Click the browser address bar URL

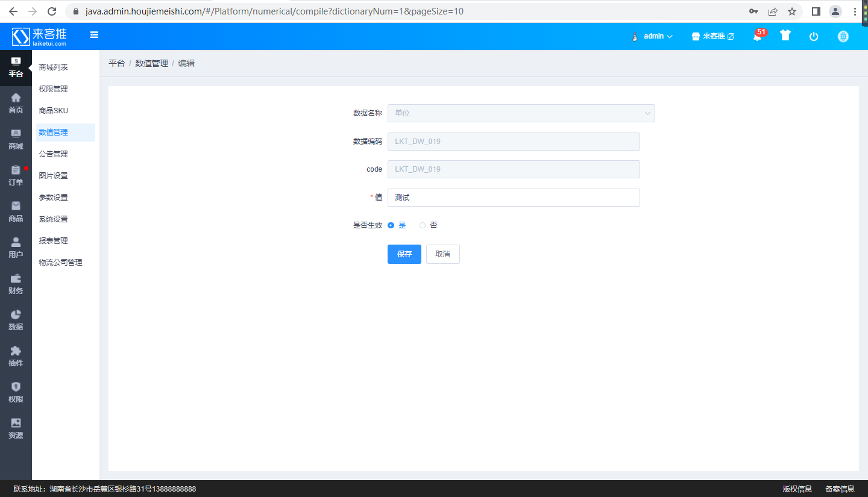(275, 11)
